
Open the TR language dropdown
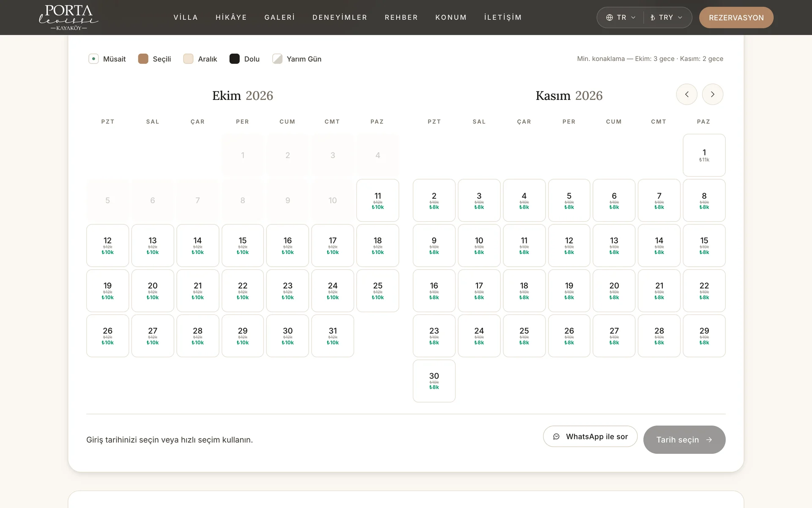pos(621,17)
